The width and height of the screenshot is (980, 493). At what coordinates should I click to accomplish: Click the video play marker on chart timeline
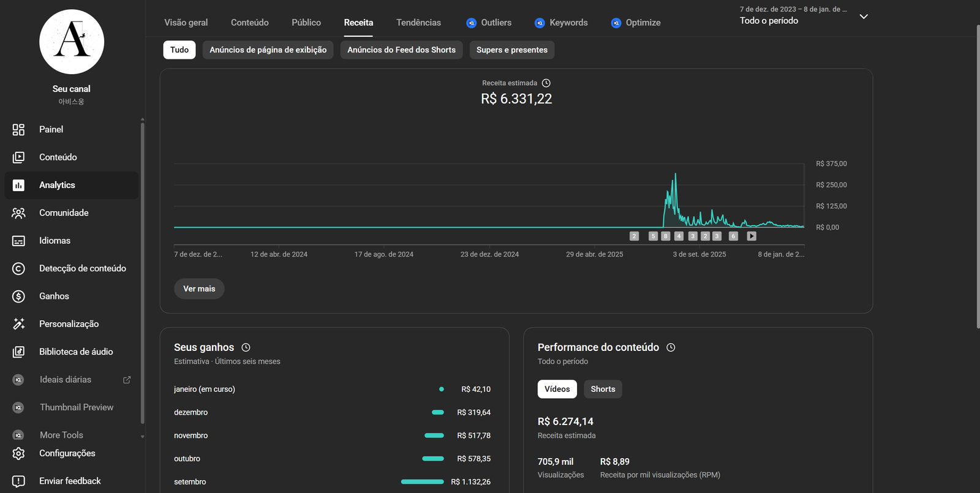point(752,236)
